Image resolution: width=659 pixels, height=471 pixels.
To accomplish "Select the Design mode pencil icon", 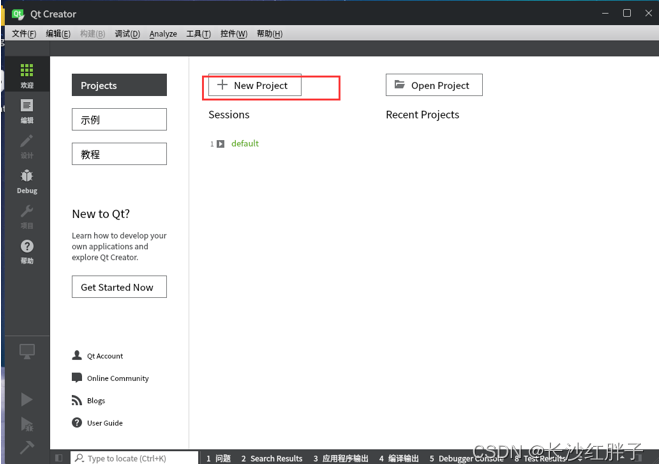I will (x=26, y=141).
